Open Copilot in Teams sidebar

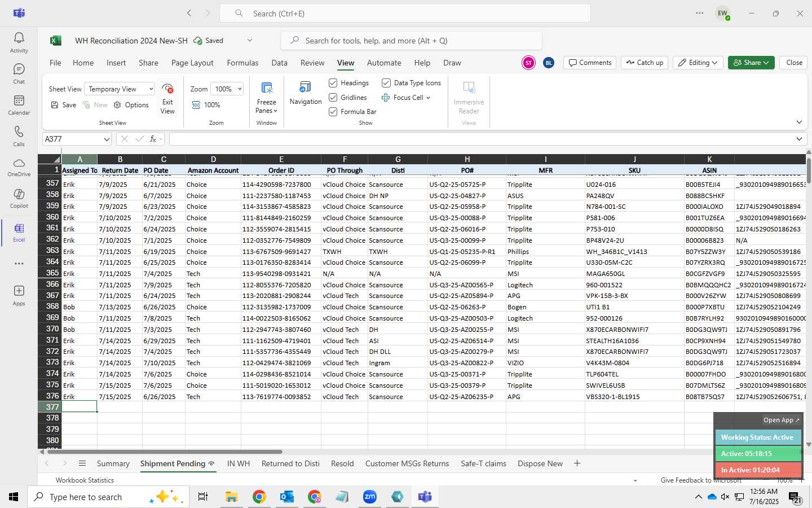pos(19,198)
